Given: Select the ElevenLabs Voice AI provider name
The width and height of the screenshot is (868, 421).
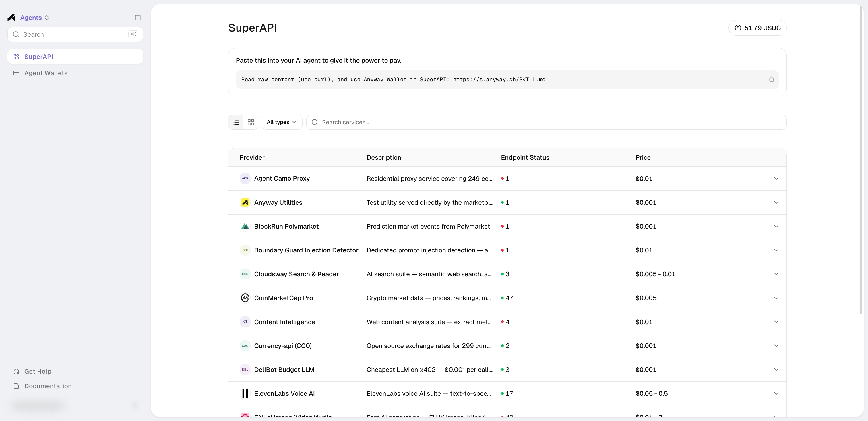Looking at the screenshot, I should point(284,393).
